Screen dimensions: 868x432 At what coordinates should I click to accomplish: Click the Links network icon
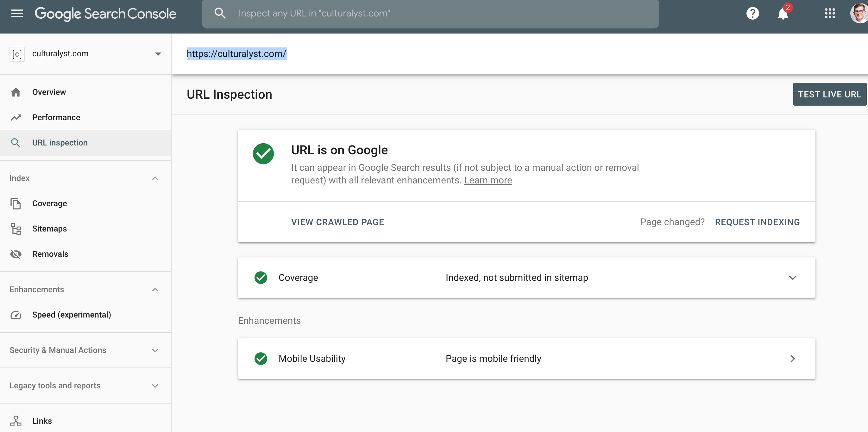[16, 421]
